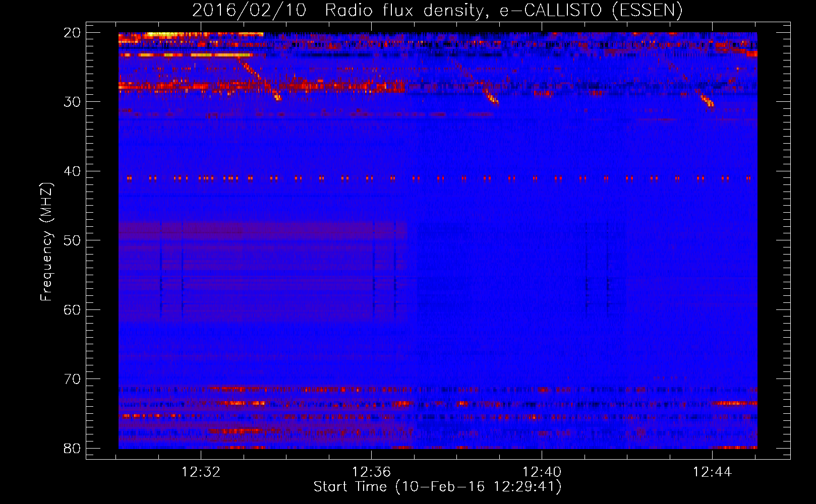Click the 80 frequency tick label
816x504 pixels.
pyautogui.click(x=72, y=448)
